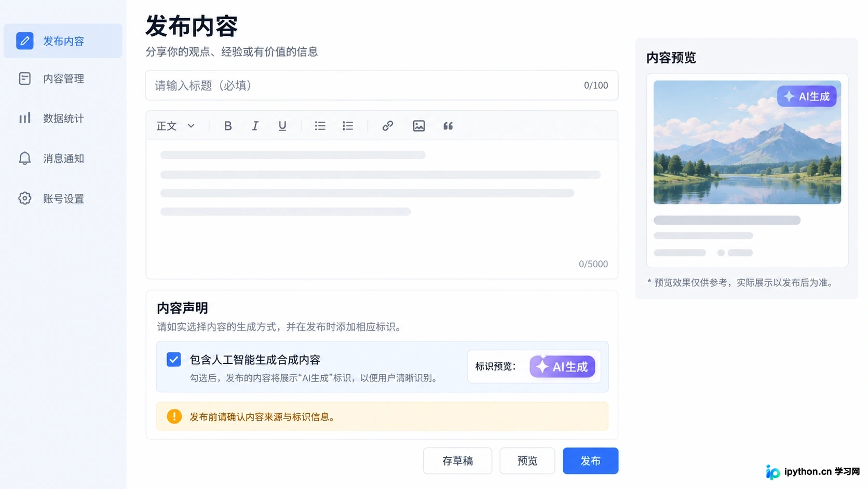Click the 0/5000 body character counter
868x489 pixels.
coord(593,264)
